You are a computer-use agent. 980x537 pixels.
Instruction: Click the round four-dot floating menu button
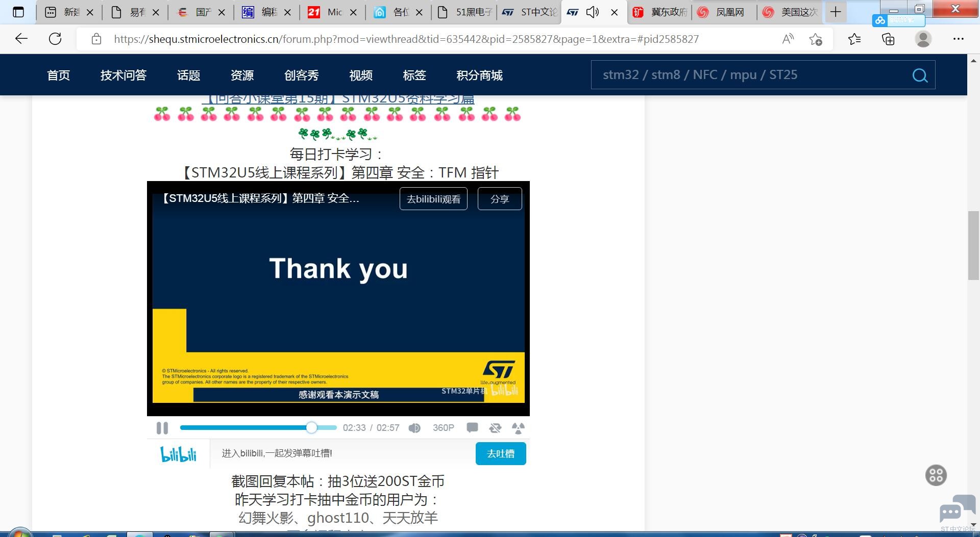pyautogui.click(x=936, y=475)
